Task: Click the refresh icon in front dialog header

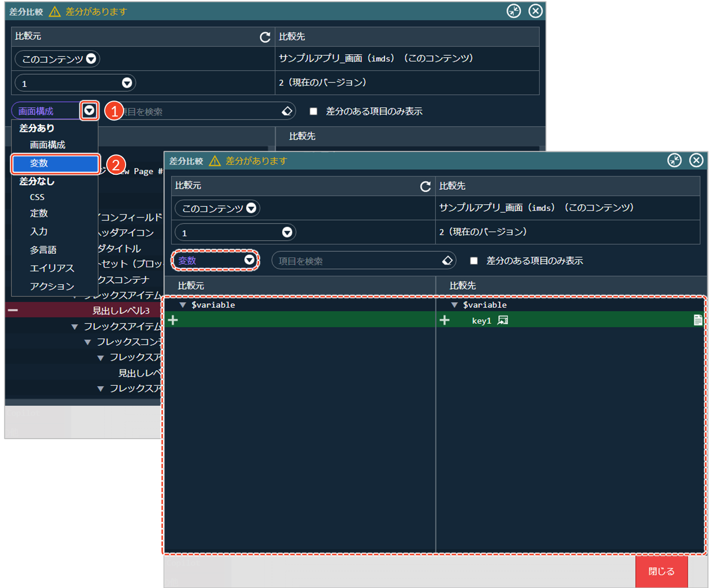Action: 425,186
